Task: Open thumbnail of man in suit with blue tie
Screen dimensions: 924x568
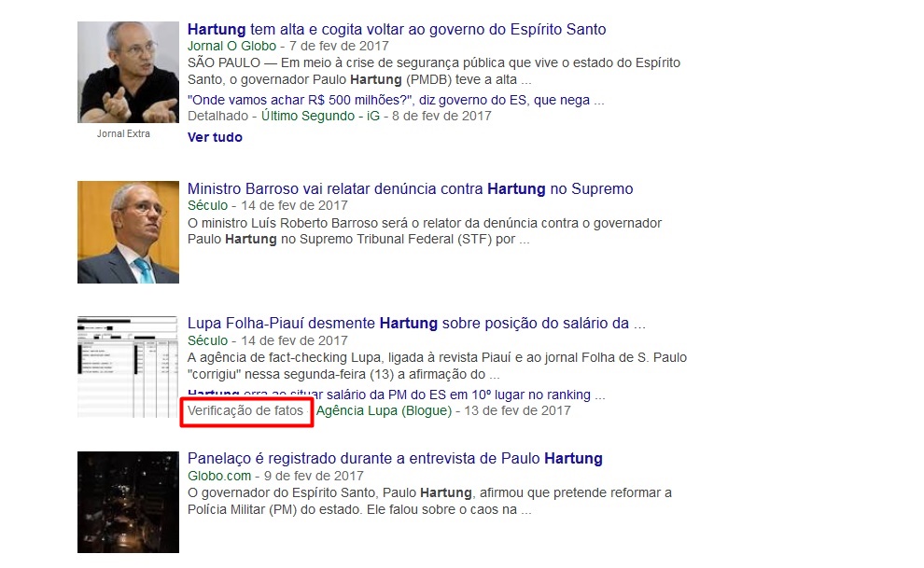Action: [128, 232]
